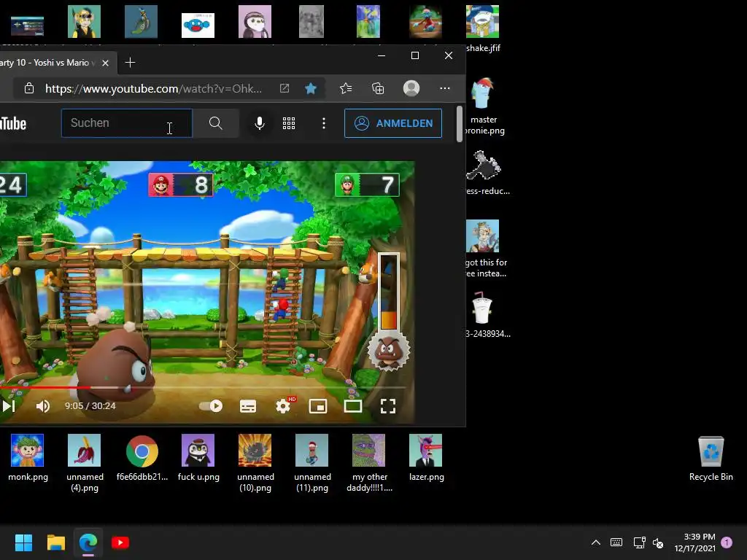Select the master bronie.png desktop file

[483, 106]
